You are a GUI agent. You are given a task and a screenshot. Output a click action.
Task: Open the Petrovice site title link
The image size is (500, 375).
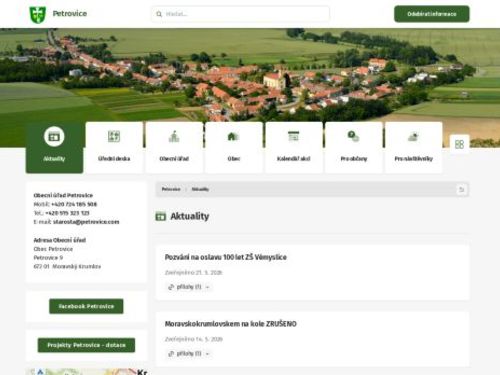[x=70, y=14]
